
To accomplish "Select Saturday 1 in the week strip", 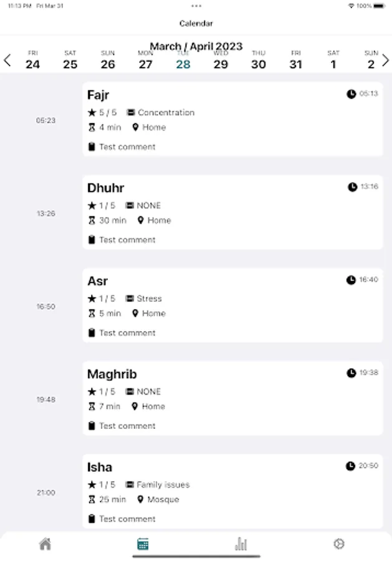I will pyautogui.click(x=333, y=60).
